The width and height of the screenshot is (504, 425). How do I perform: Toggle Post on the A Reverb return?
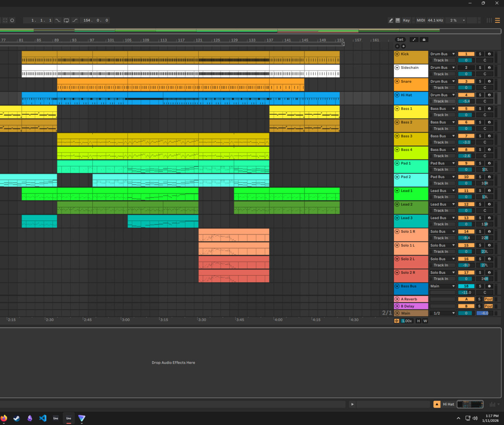point(488,299)
